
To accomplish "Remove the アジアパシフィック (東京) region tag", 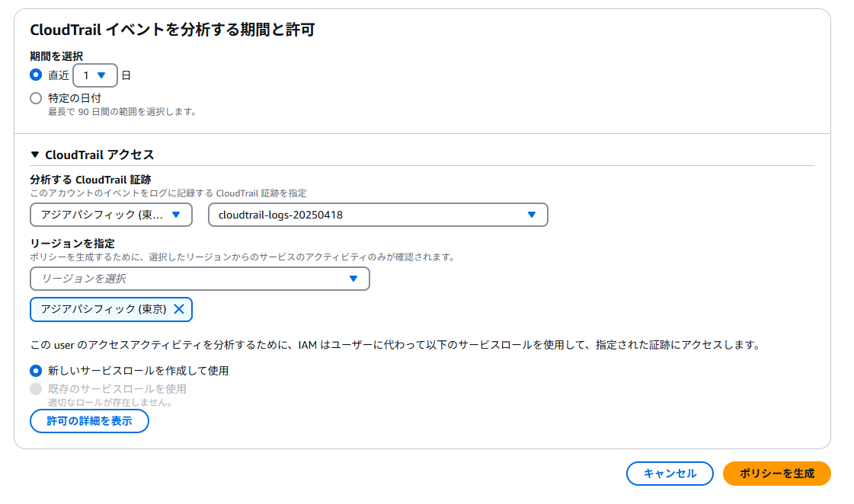I will click(180, 309).
